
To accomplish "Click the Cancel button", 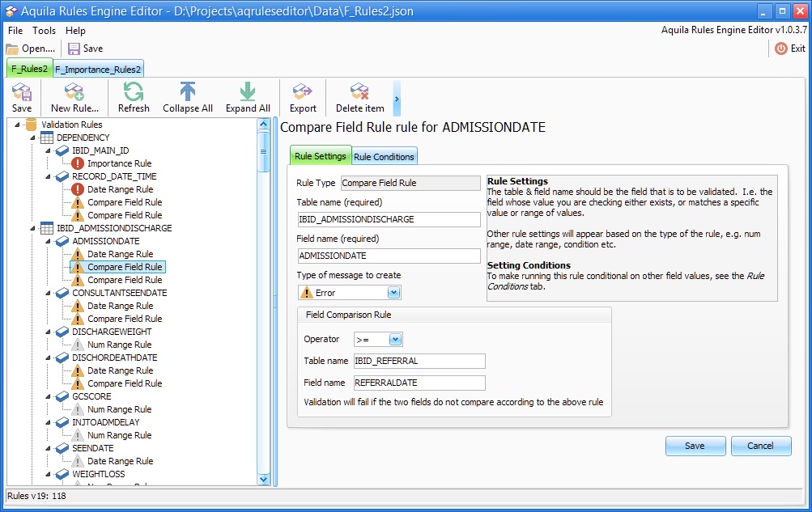I will click(760, 446).
